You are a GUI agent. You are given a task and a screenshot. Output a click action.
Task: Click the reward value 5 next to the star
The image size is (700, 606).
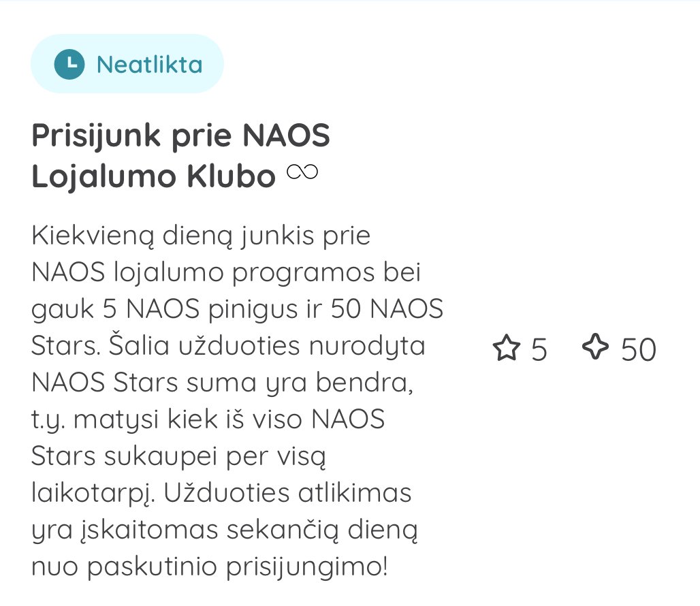539,349
